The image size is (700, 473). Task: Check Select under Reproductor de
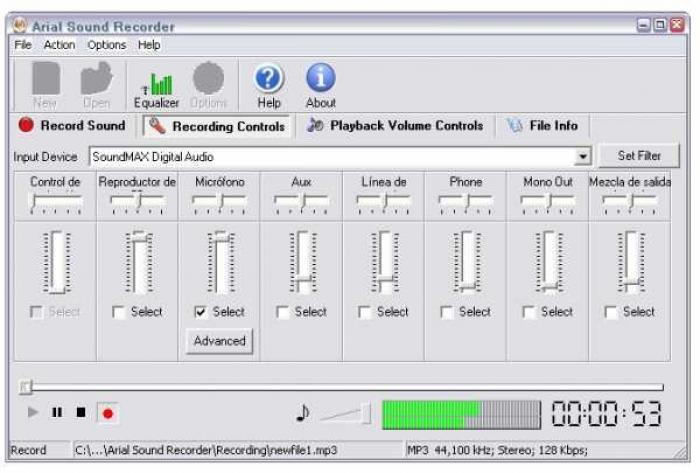(x=119, y=312)
